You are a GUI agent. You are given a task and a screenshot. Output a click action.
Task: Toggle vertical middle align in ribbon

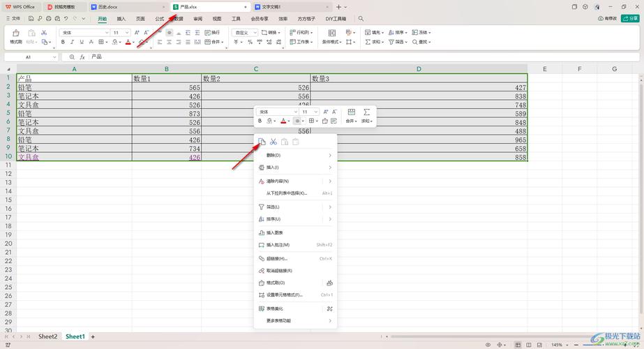(169, 33)
